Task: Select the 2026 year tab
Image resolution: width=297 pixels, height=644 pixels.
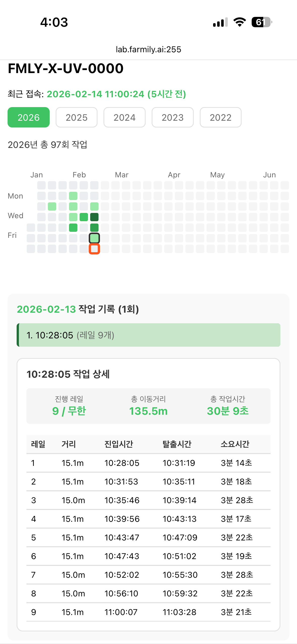Action: 28,117
